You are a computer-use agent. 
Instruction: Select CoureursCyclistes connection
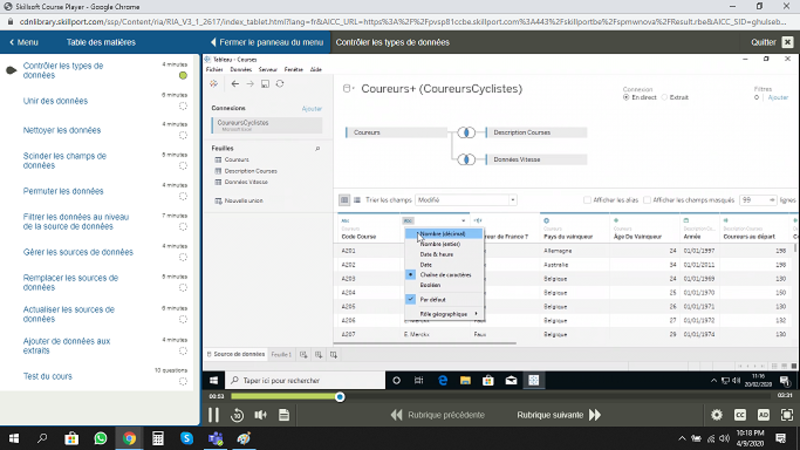pyautogui.click(x=267, y=126)
